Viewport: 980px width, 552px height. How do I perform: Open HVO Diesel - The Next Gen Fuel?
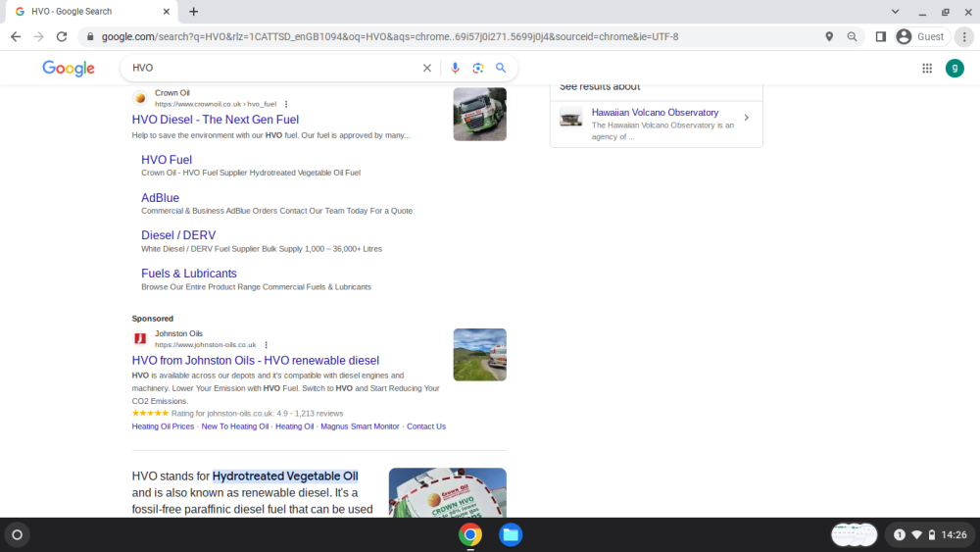(216, 120)
